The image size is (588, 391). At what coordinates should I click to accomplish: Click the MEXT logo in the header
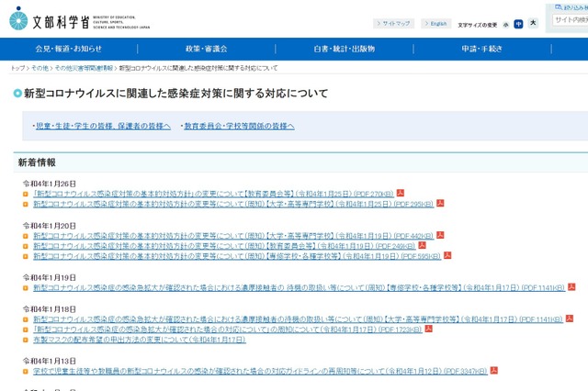coord(80,19)
